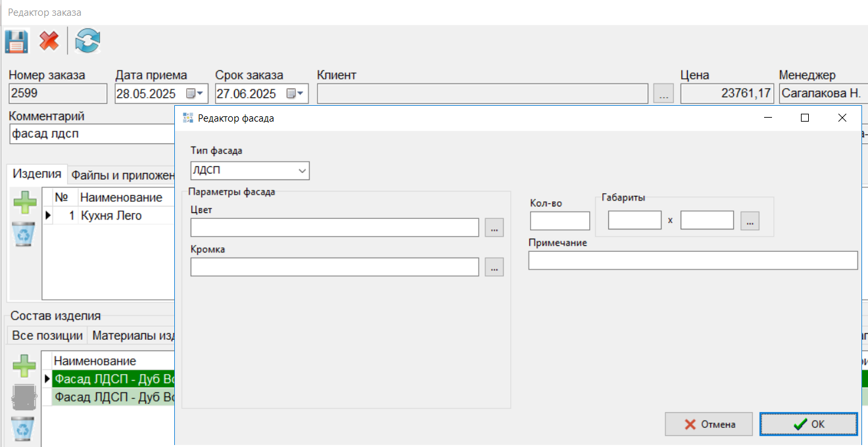868x447 pixels.
Task: Add composition item with lower green plus
Action: 24,366
